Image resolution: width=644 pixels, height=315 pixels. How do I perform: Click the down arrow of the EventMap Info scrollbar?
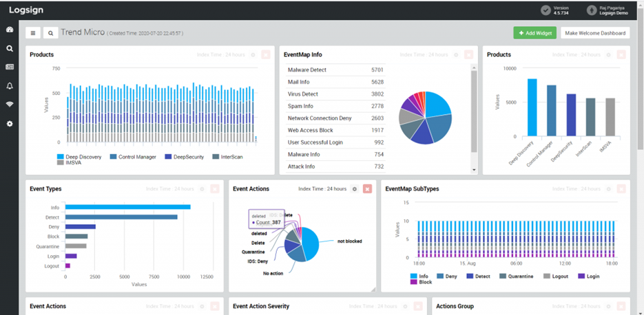coord(474,170)
